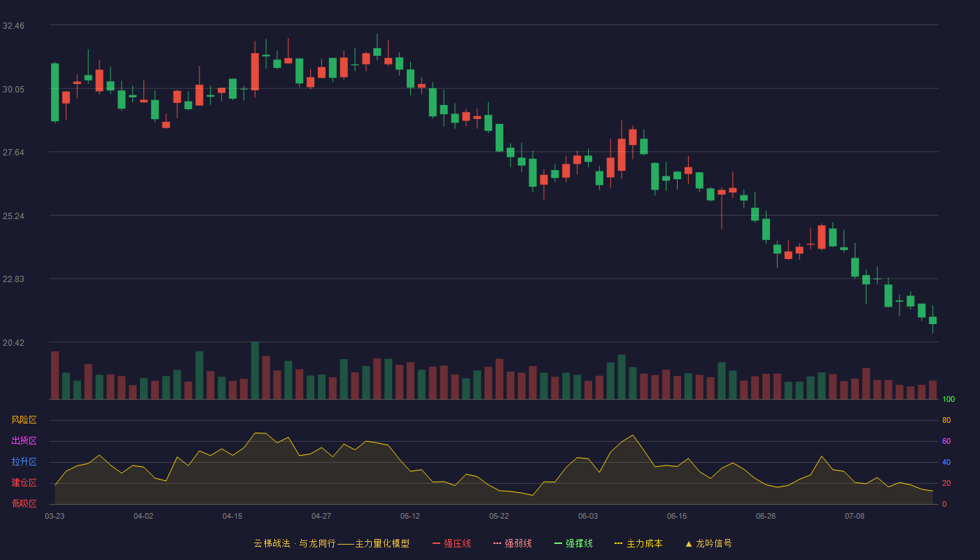The height and width of the screenshot is (560, 980).
Task: Select the last candlestick at chart's right end
Action: pyautogui.click(x=932, y=320)
